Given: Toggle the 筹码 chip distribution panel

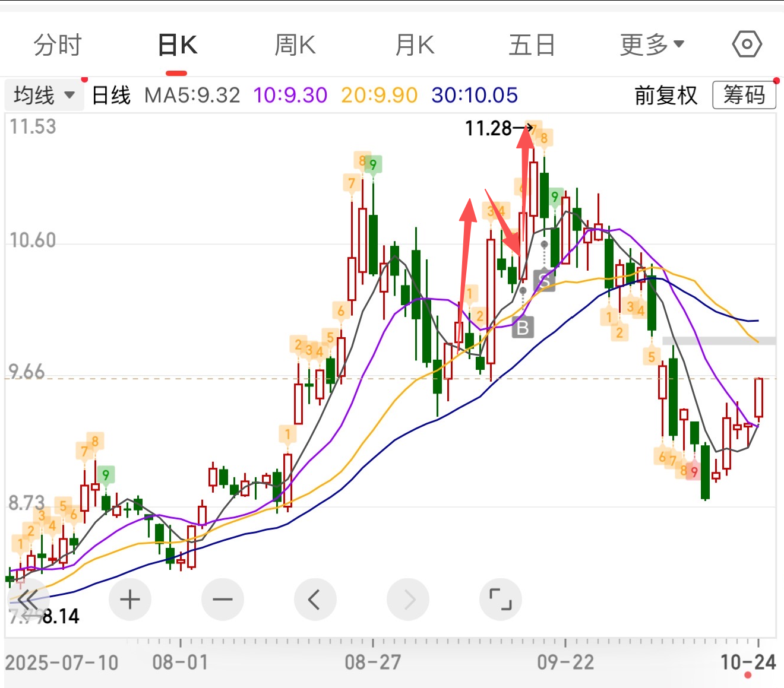Looking at the screenshot, I should (x=744, y=96).
